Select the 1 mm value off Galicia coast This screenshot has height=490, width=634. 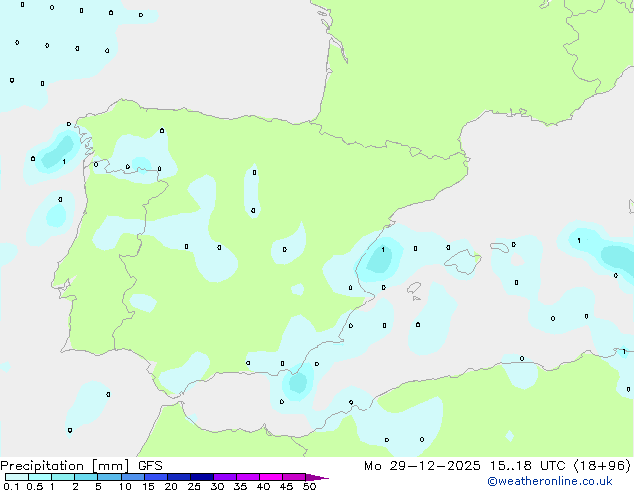click(64, 162)
